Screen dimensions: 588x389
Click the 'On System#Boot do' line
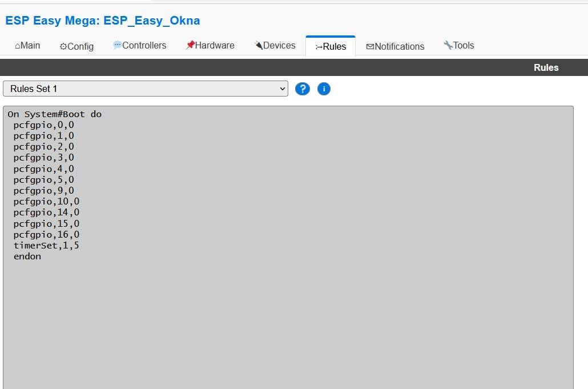pyautogui.click(x=55, y=114)
